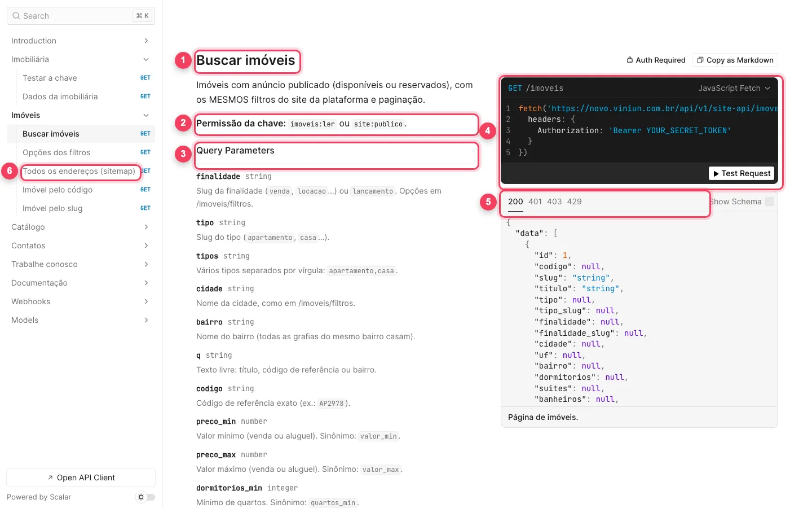Click the Test Request play icon
The width and height of the screenshot is (812, 508).
point(716,173)
